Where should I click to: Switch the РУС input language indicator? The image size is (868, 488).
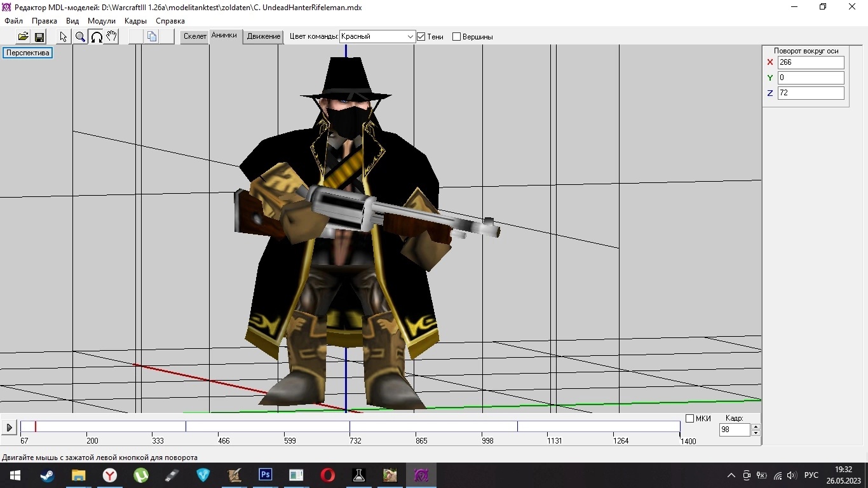811,475
